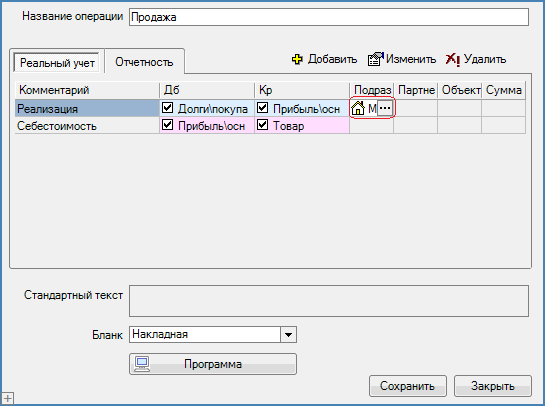Toggle Прибыль\осн credit checkbox in Реализация row
The image size is (545, 406).
pyautogui.click(x=263, y=108)
